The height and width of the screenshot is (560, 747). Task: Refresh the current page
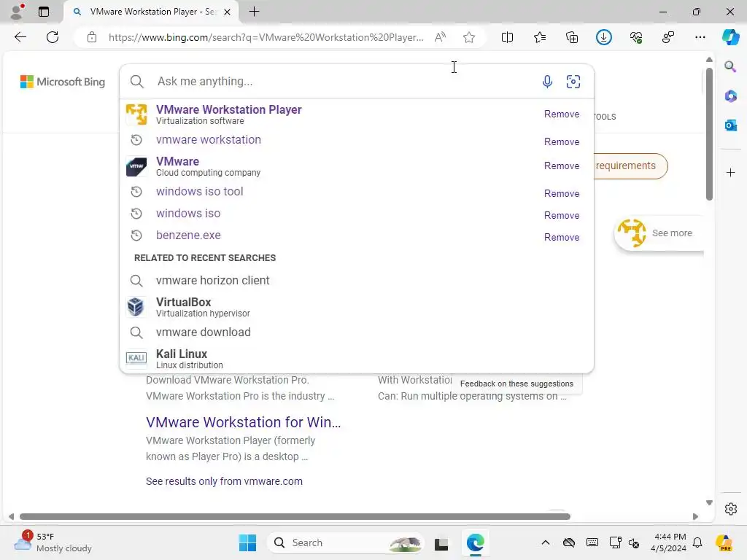click(x=53, y=37)
